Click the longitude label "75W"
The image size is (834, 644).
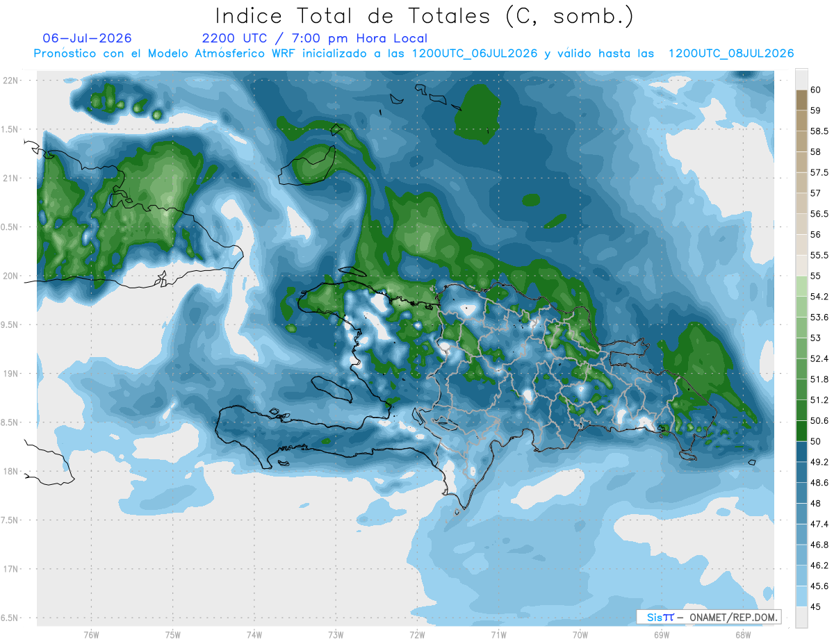point(173,634)
